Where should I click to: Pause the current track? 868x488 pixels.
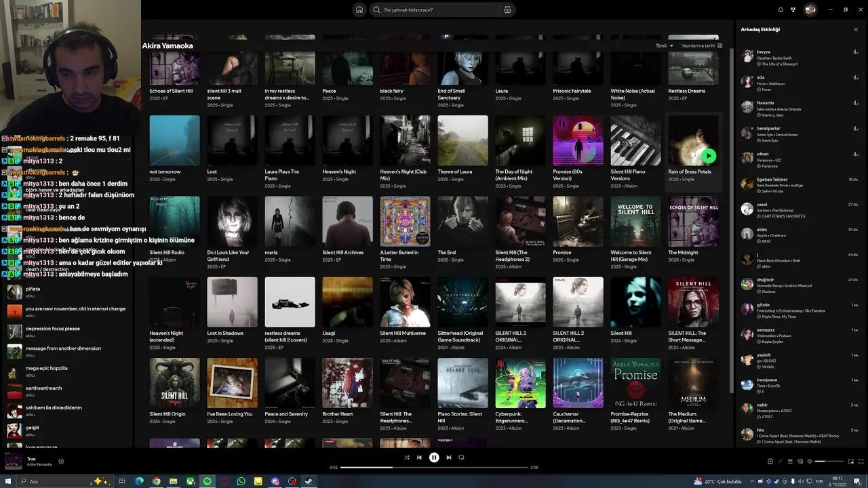pos(434,457)
